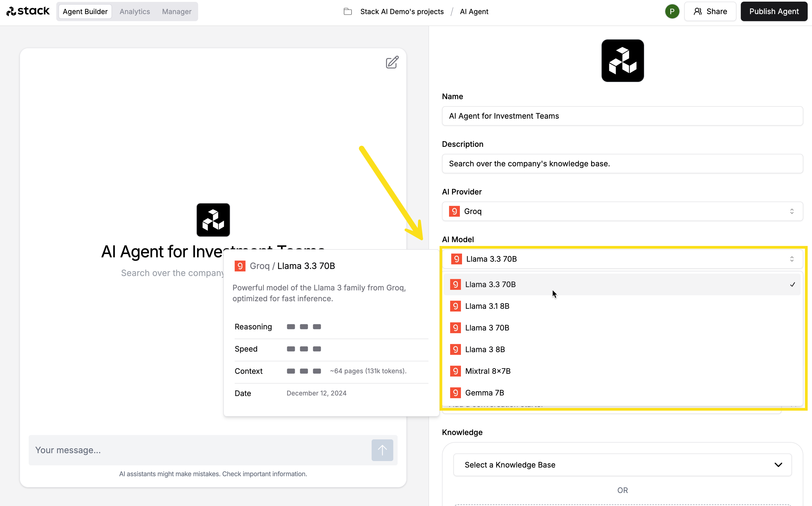Switch to the Agent Builder tab
The image size is (812, 506).
(x=85, y=11)
